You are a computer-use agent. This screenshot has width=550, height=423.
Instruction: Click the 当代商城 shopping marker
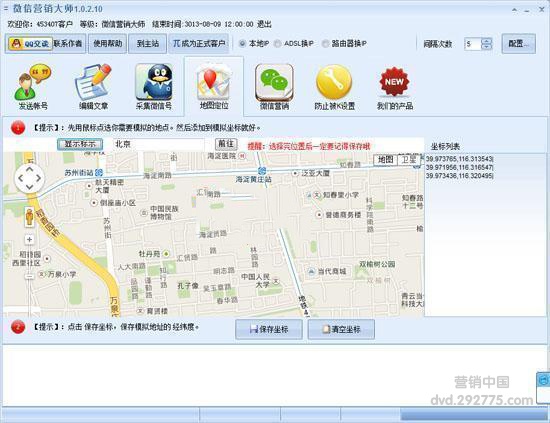point(311,271)
